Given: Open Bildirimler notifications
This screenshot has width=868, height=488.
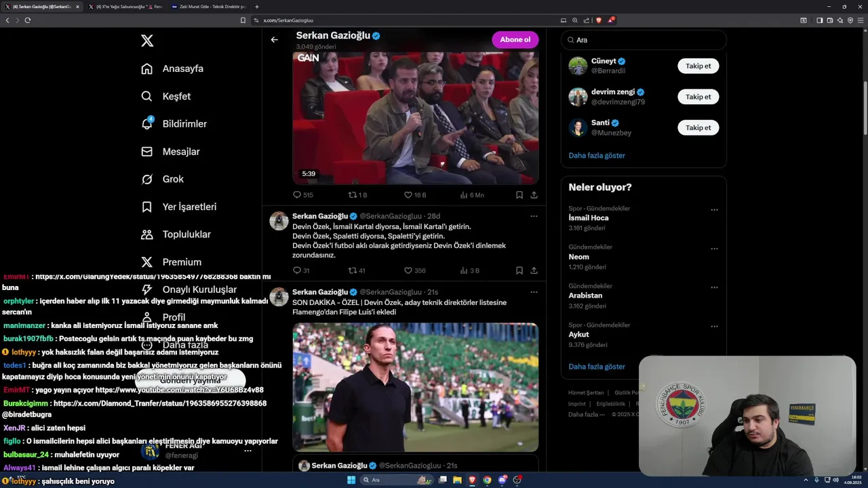Looking at the screenshot, I should click(x=174, y=124).
